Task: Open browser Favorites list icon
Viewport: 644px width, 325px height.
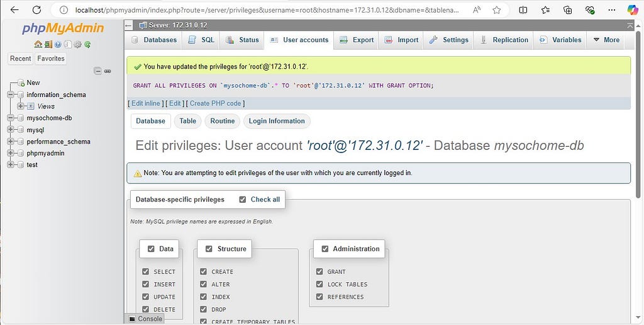Action: pos(545,10)
